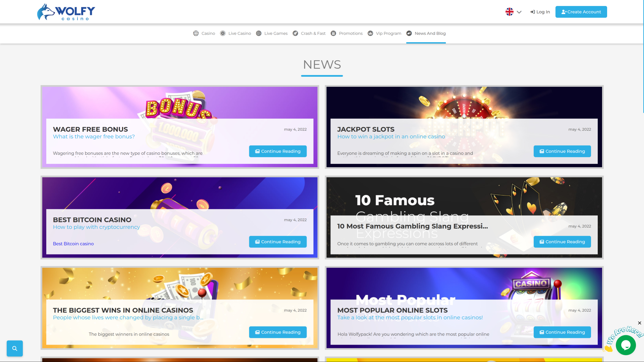The width and height of the screenshot is (644, 362).
Task: Dismiss the We Are Here chat popup
Action: 639,323
